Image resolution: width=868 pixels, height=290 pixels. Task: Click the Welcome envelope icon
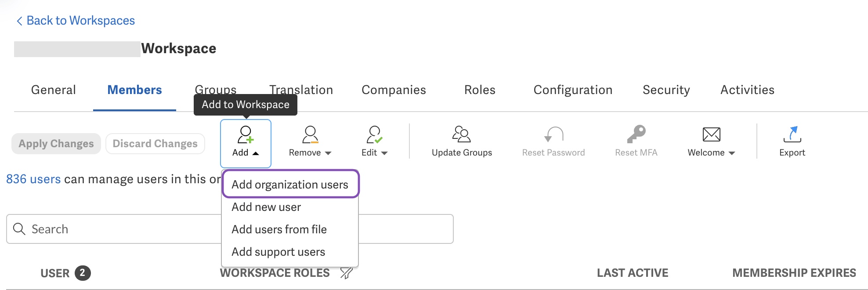711,134
